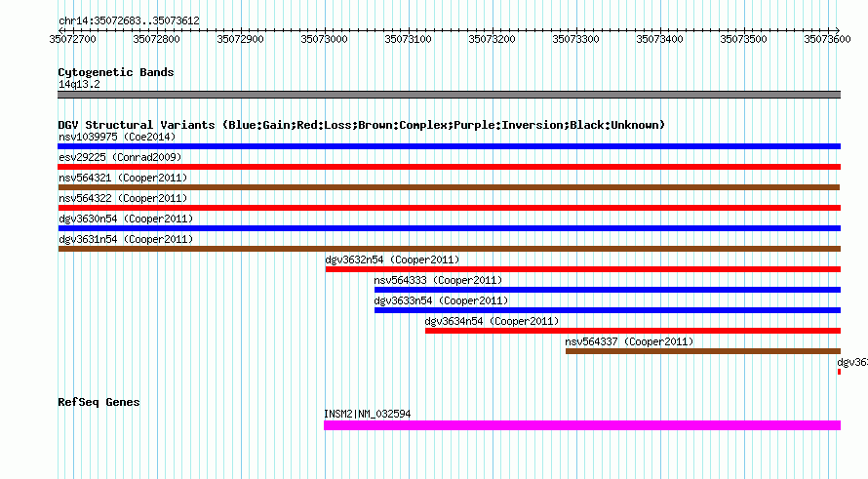This screenshot has height=479, width=868.
Task: Click the blue nsv564333 variant bar
Action: pos(608,290)
